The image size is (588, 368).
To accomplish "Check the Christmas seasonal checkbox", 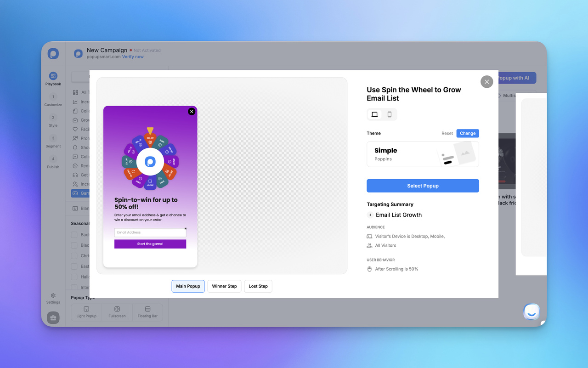I will 74,255.
